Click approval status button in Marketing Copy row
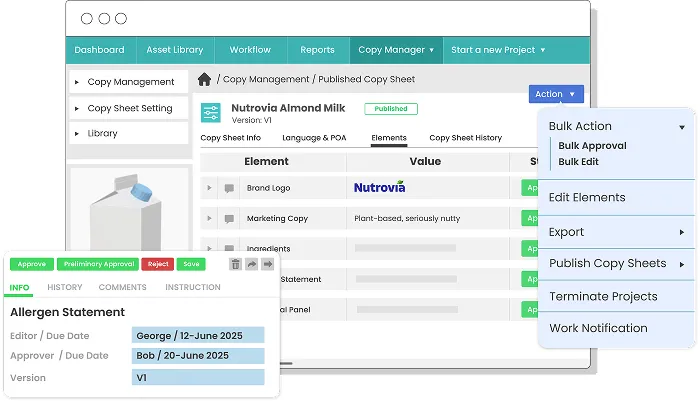The image size is (700, 402). (530, 218)
